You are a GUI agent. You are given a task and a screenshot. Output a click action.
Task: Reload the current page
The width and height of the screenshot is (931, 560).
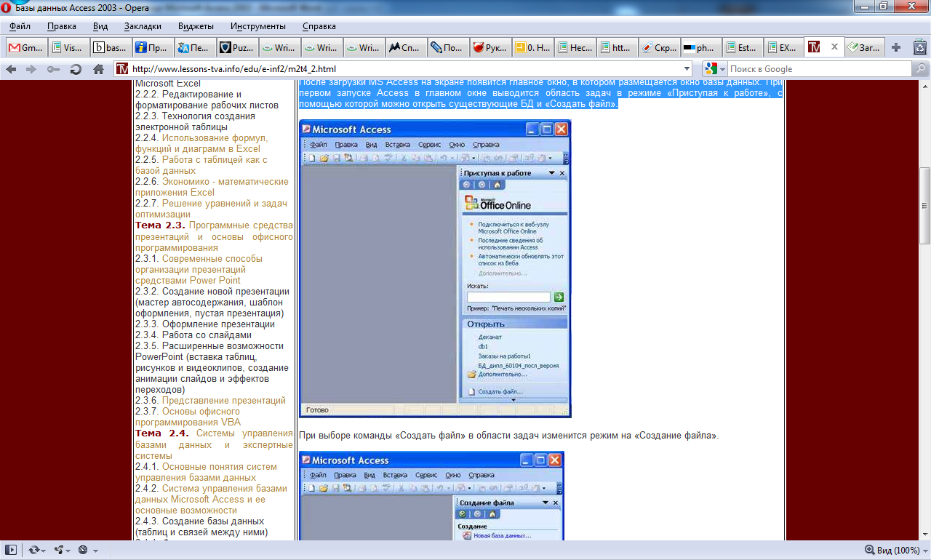76,69
